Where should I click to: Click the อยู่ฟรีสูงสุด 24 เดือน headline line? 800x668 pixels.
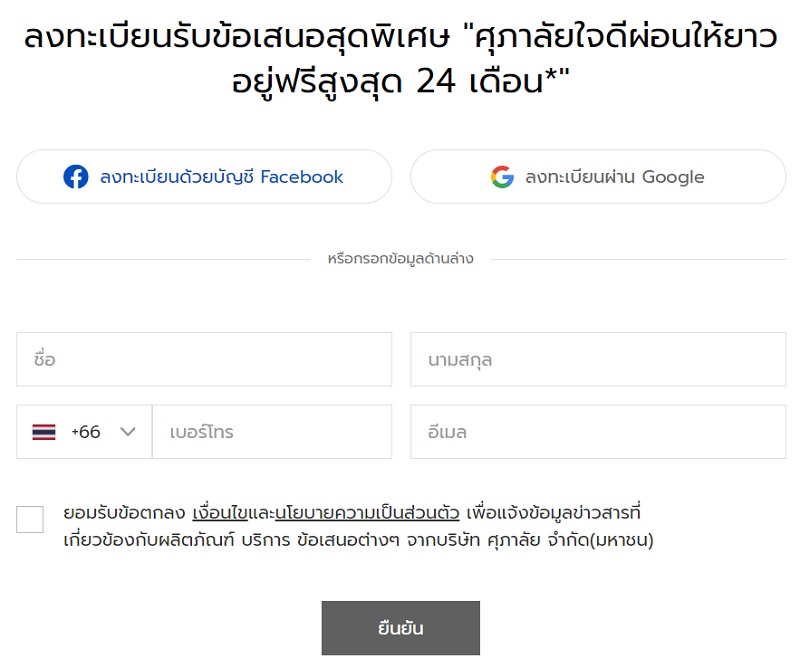click(401, 82)
